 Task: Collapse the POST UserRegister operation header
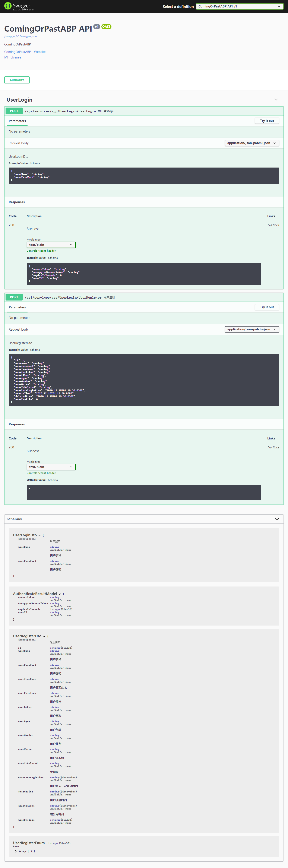pos(144,297)
